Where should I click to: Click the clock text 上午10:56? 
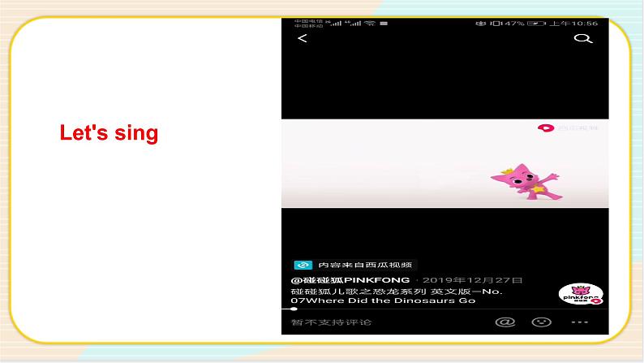click(573, 24)
